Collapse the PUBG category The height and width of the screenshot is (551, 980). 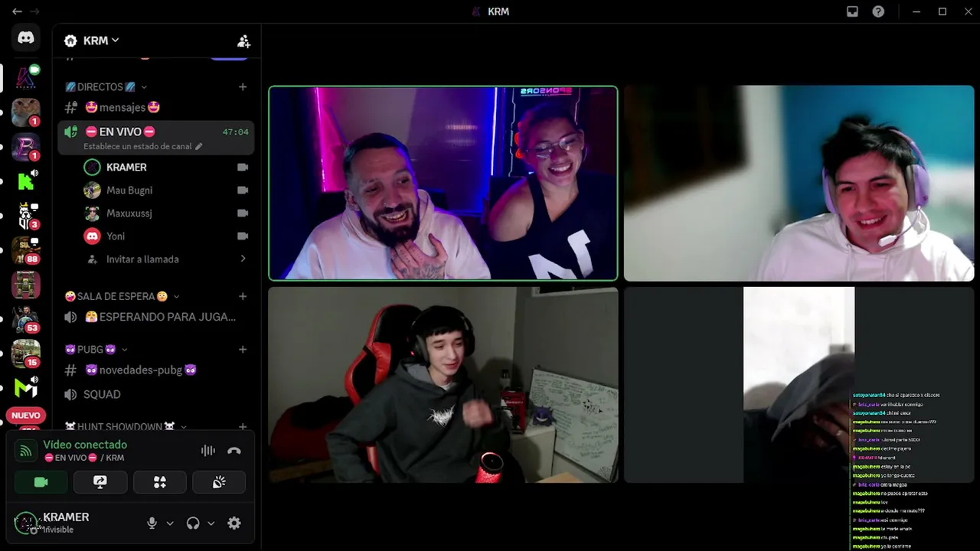96,350
